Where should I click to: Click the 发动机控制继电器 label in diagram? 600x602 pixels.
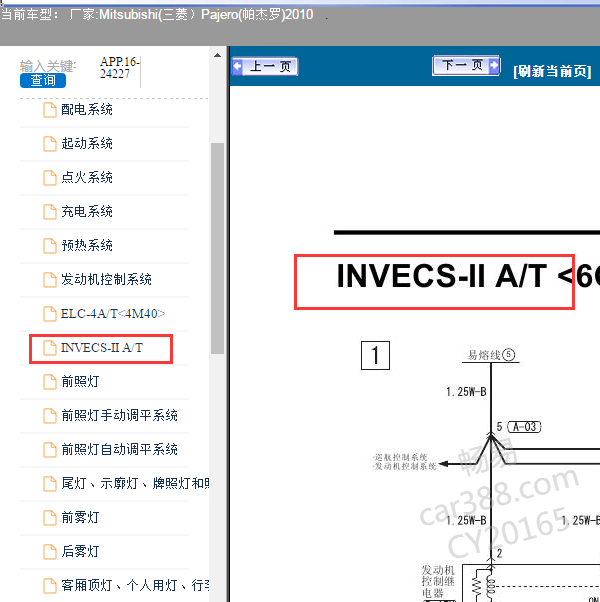pos(438,581)
